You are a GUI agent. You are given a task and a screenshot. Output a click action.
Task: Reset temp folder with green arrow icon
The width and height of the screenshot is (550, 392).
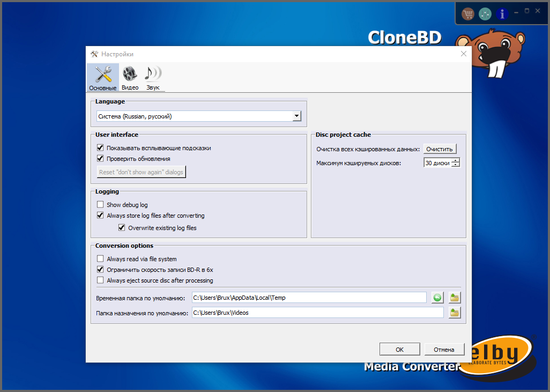(437, 298)
